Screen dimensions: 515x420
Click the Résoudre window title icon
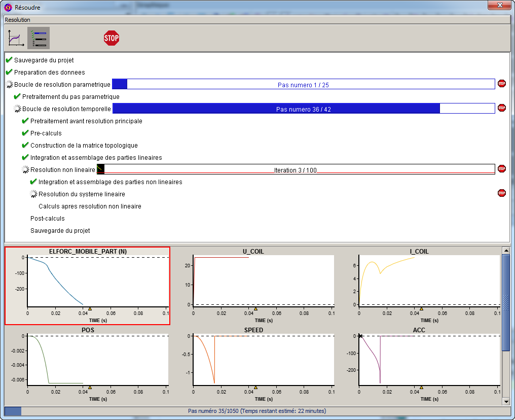tap(8, 8)
